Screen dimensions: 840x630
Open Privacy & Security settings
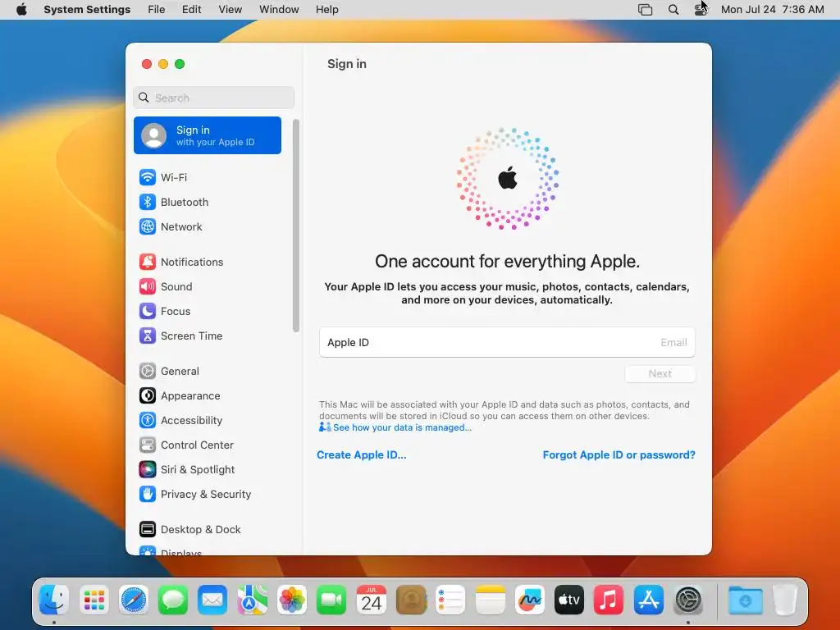[x=207, y=495]
